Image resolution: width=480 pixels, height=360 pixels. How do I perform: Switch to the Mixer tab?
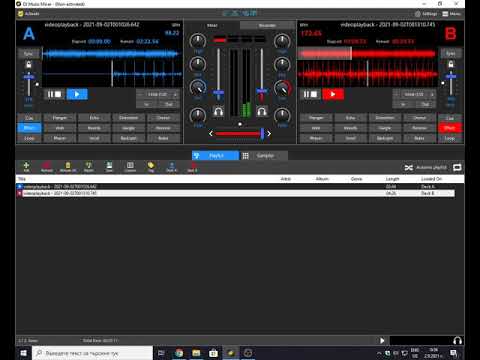pyautogui.click(x=212, y=25)
